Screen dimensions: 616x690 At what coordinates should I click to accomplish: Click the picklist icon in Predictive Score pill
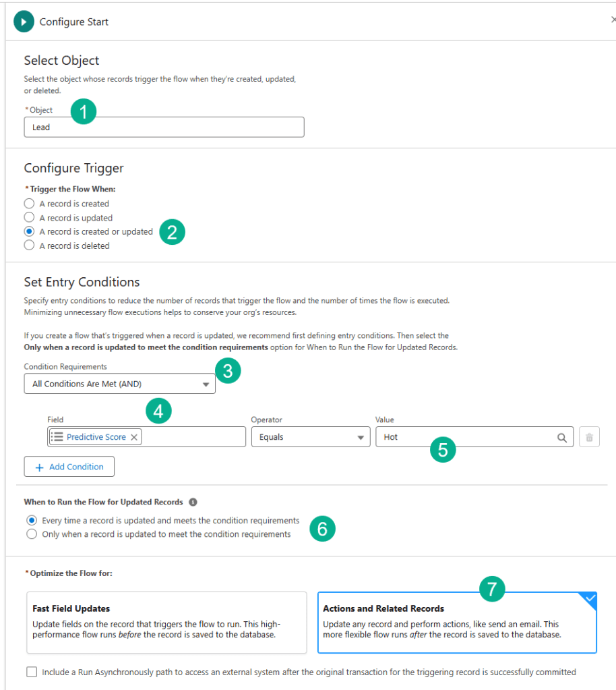57,437
